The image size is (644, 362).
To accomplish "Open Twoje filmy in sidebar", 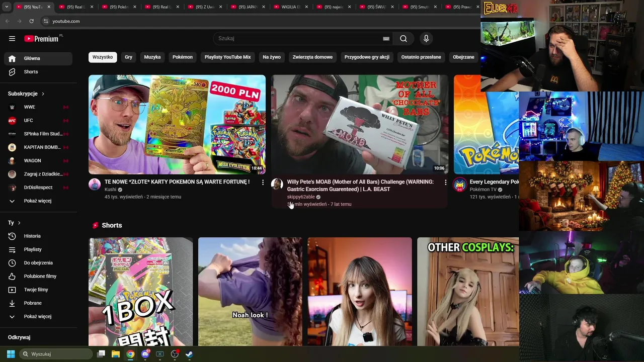I will tap(38, 290).
